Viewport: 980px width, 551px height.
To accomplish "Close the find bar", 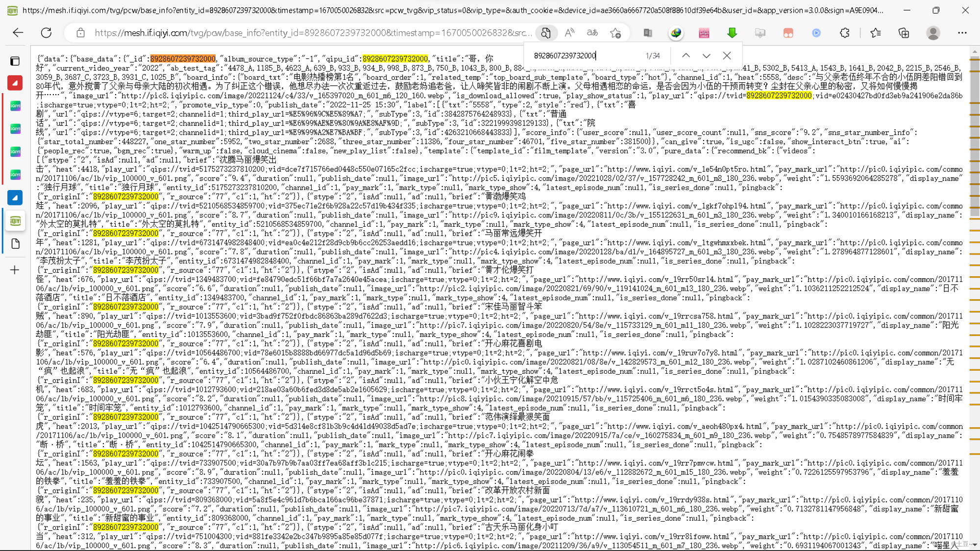I will click(x=727, y=56).
